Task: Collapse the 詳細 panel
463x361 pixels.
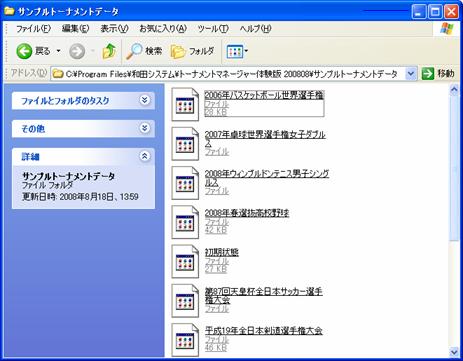Action: [x=144, y=156]
